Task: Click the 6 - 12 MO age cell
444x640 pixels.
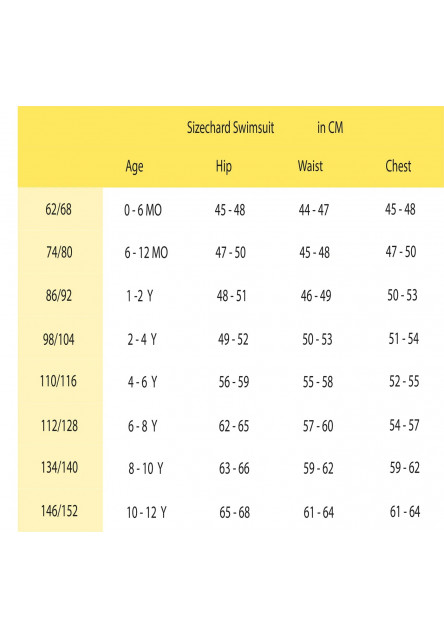Action: coord(146,253)
